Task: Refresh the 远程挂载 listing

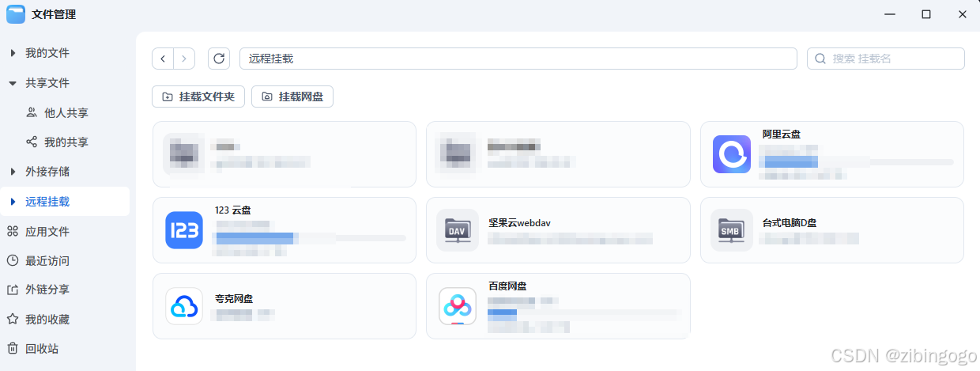Action: point(219,59)
